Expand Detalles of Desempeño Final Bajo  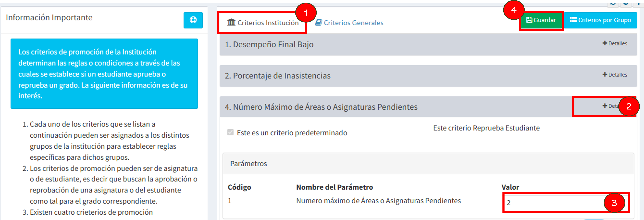click(615, 43)
